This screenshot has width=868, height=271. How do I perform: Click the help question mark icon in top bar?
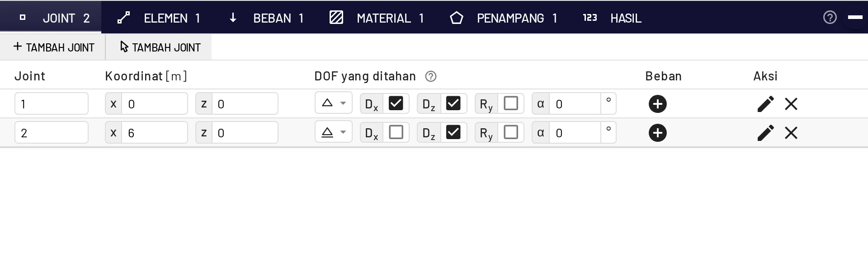[x=830, y=17]
